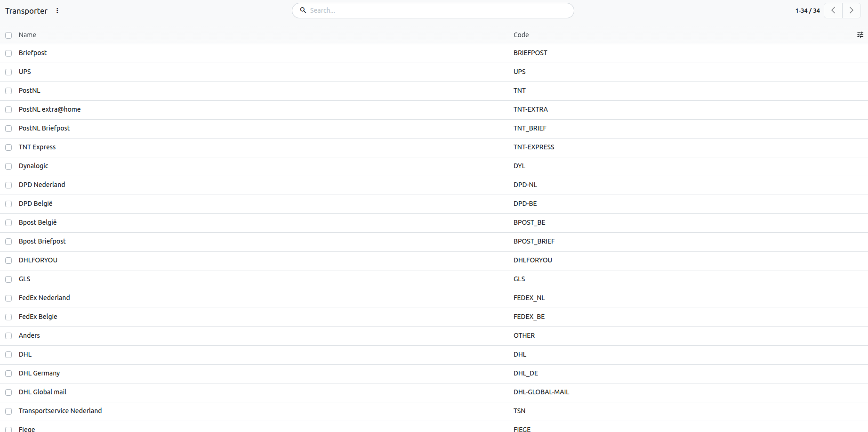Click the code cell OTHER
The image size is (868, 432).
pos(524,335)
